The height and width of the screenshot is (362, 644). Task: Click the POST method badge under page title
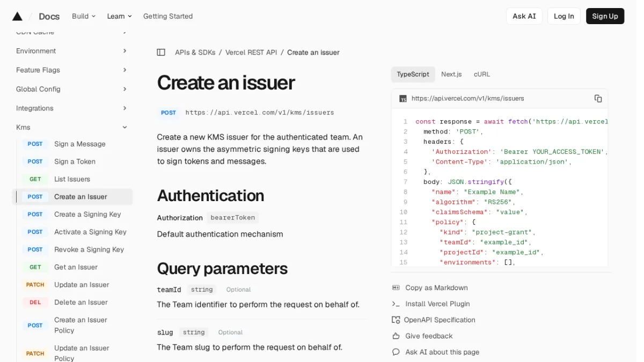pyautogui.click(x=169, y=113)
